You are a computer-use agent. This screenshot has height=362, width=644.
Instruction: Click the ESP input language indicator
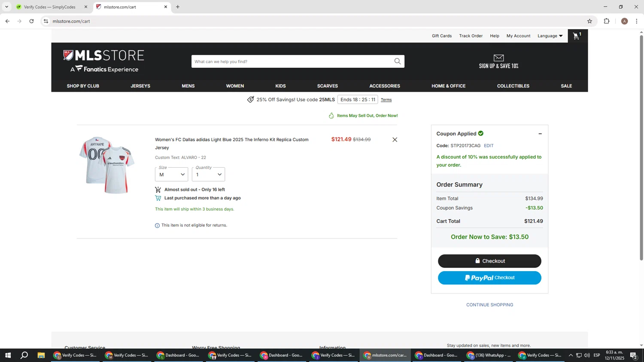tap(597, 355)
